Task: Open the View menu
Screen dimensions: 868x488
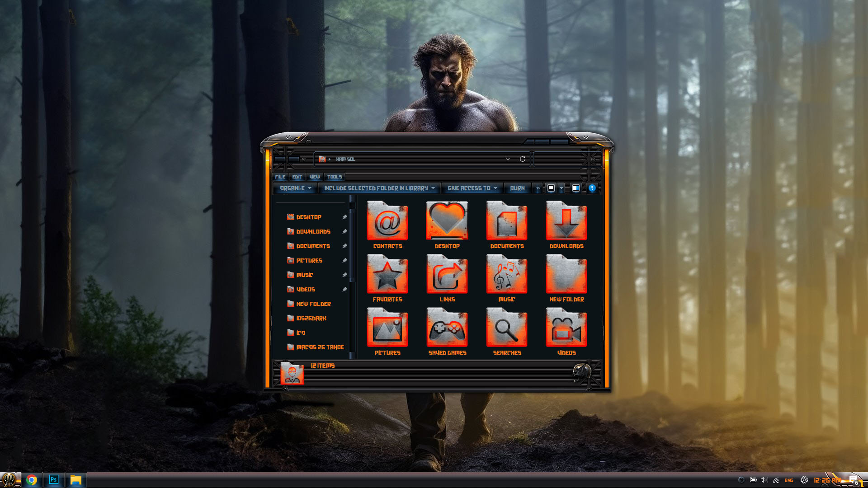Action: (315, 177)
